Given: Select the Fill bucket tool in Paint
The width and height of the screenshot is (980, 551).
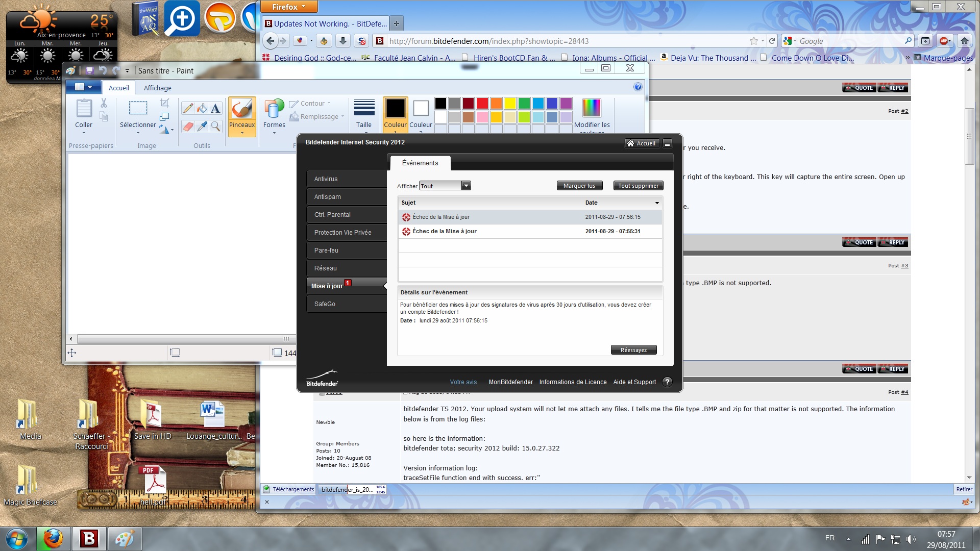Looking at the screenshot, I should [x=202, y=108].
